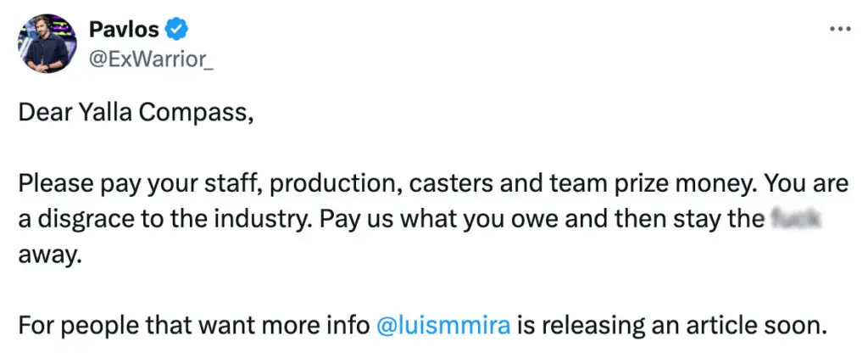868x353 pixels.
Task: Open Pavlos's profile picture
Action: 47,42
